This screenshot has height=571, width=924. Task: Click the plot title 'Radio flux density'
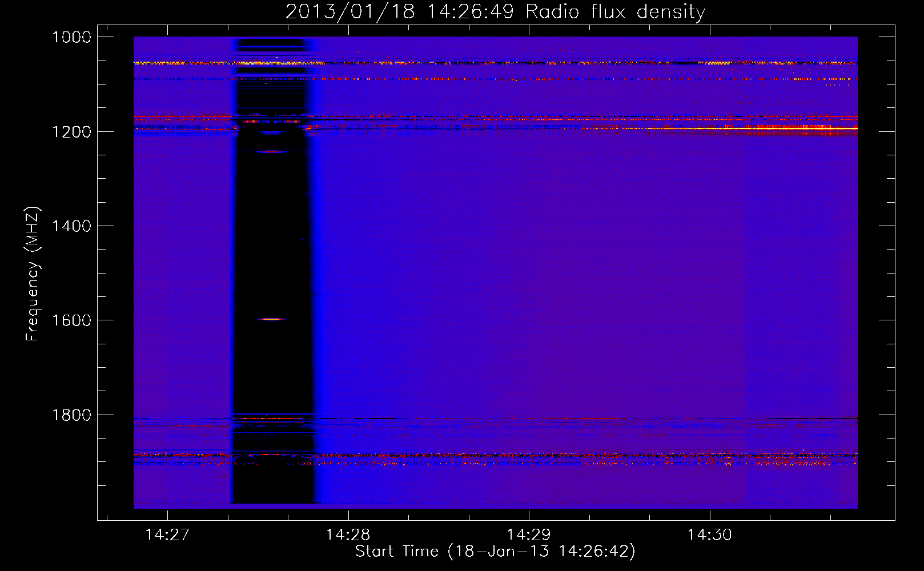[x=615, y=12]
